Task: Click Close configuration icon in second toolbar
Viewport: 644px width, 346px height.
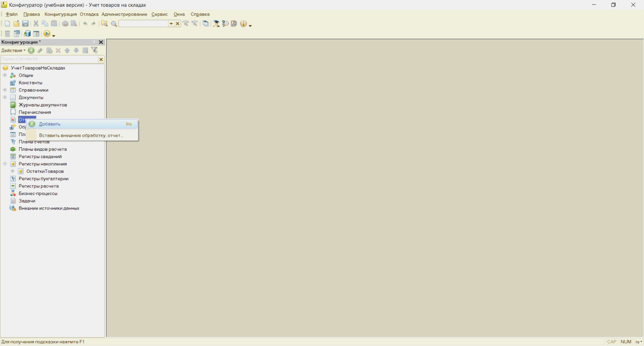Action: coord(17,34)
